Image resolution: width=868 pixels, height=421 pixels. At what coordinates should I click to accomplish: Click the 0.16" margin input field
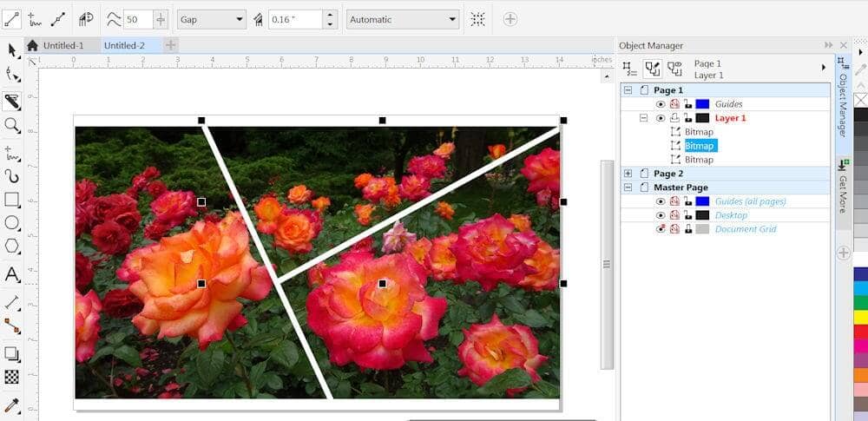[294, 19]
